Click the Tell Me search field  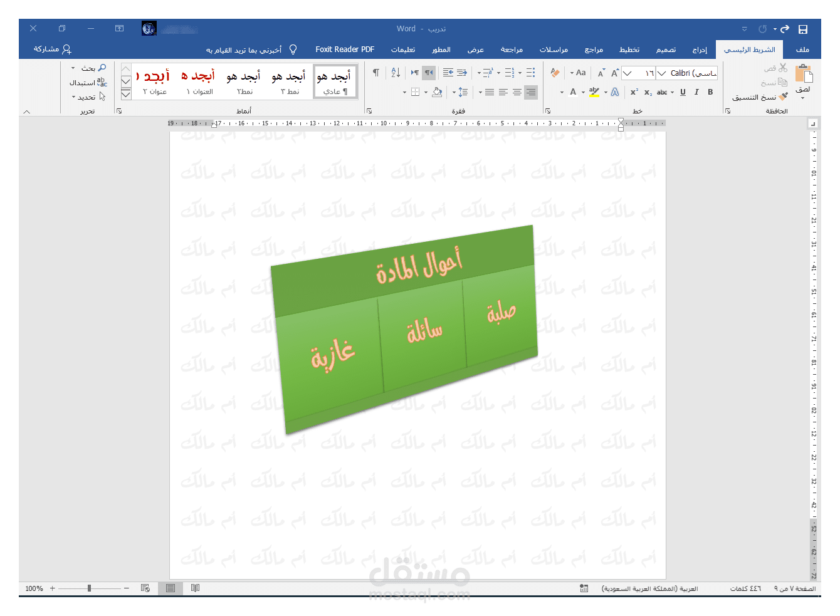click(x=251, y=50)
